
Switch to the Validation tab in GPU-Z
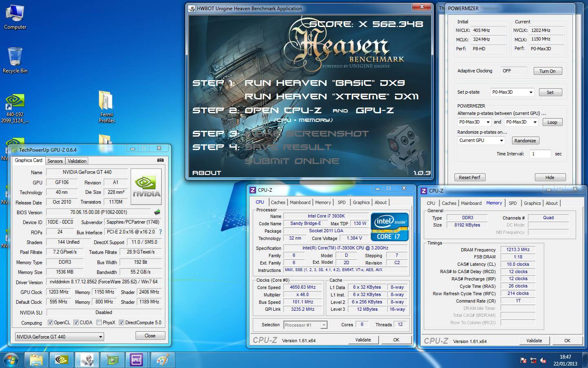tap(77, 161)
